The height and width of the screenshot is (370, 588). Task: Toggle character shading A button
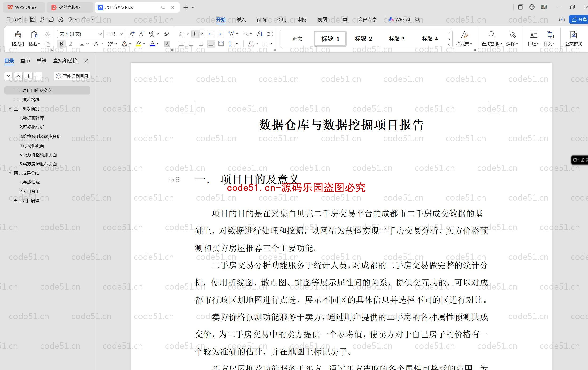(x=167, y=44)
